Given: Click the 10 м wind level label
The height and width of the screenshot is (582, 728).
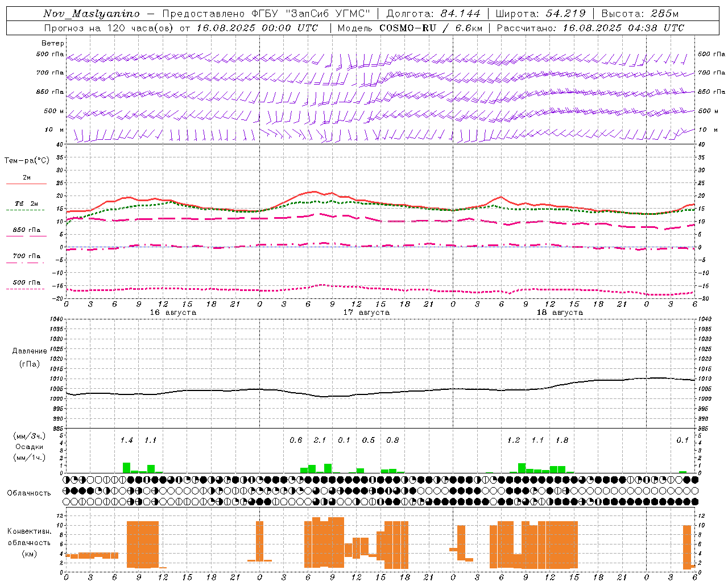Looking at the screenshot, I should (54, 130).
